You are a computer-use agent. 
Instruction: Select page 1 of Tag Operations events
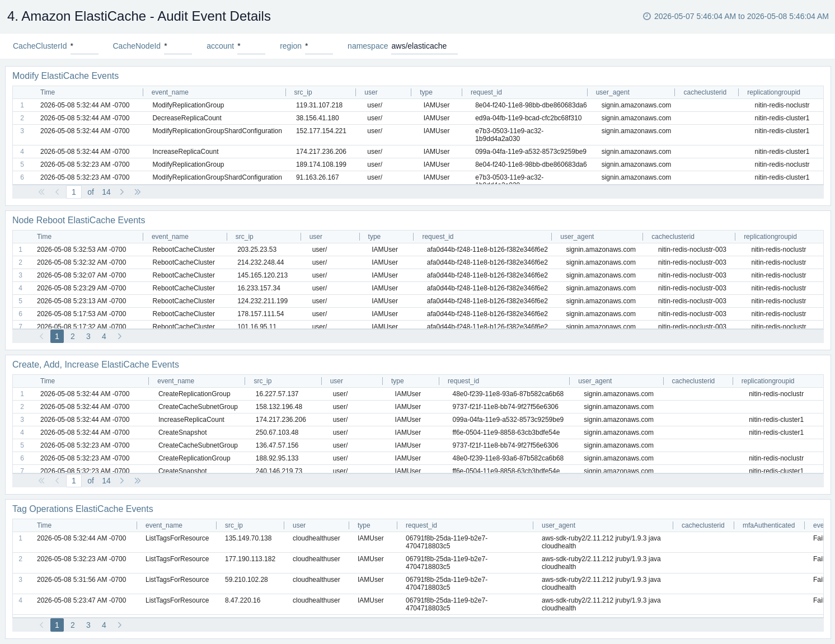[x=57, y=625]
